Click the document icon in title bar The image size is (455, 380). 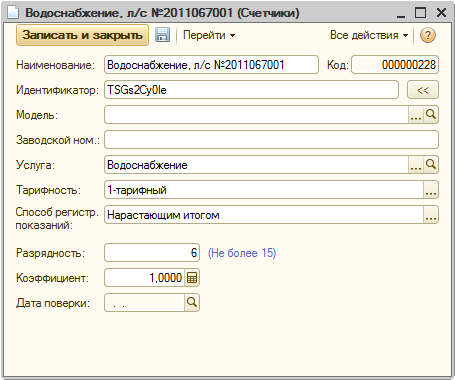point(13,12)
